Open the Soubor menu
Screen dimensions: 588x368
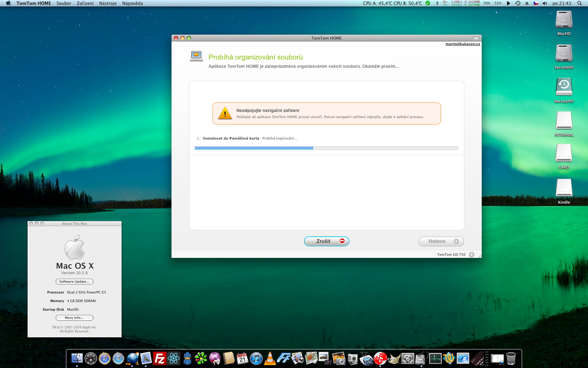tap(64, 3)
